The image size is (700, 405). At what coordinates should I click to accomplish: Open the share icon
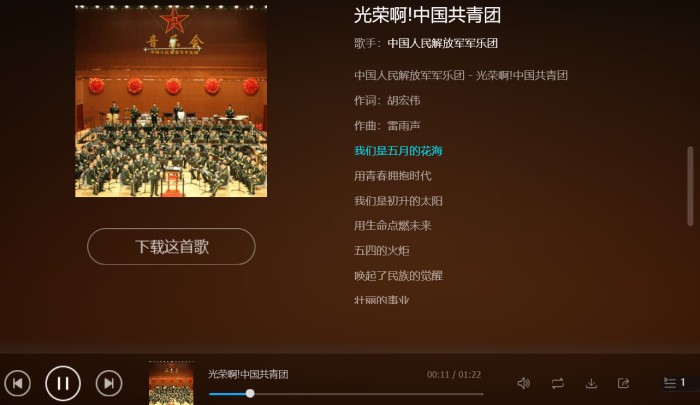pyautogui.click(x=624, y=383)
